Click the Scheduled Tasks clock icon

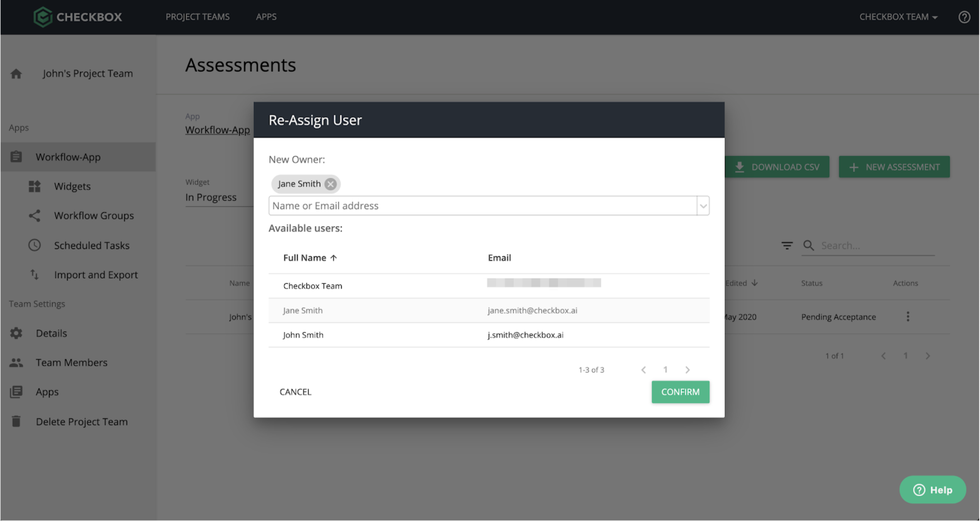coord(34,245)
